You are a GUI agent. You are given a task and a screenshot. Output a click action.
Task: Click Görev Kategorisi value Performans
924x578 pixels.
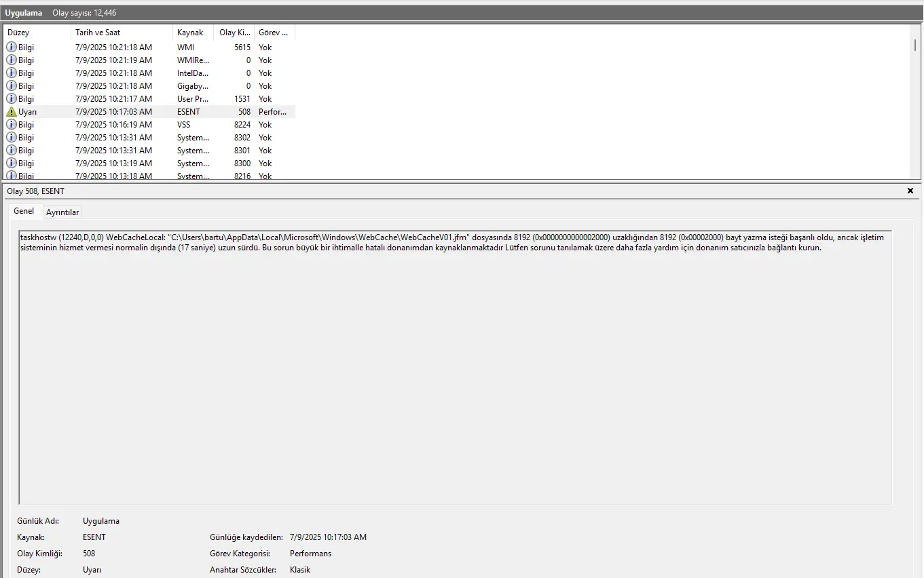(x=310, y=554)
